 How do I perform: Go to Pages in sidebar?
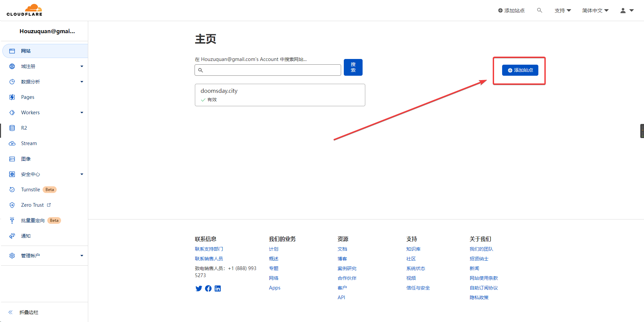28,97
